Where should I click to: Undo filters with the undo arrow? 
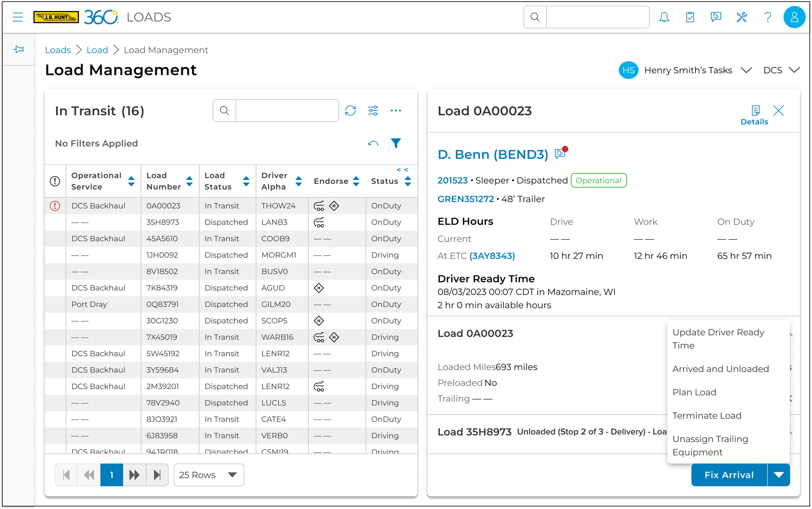click(x=373, y=143)
